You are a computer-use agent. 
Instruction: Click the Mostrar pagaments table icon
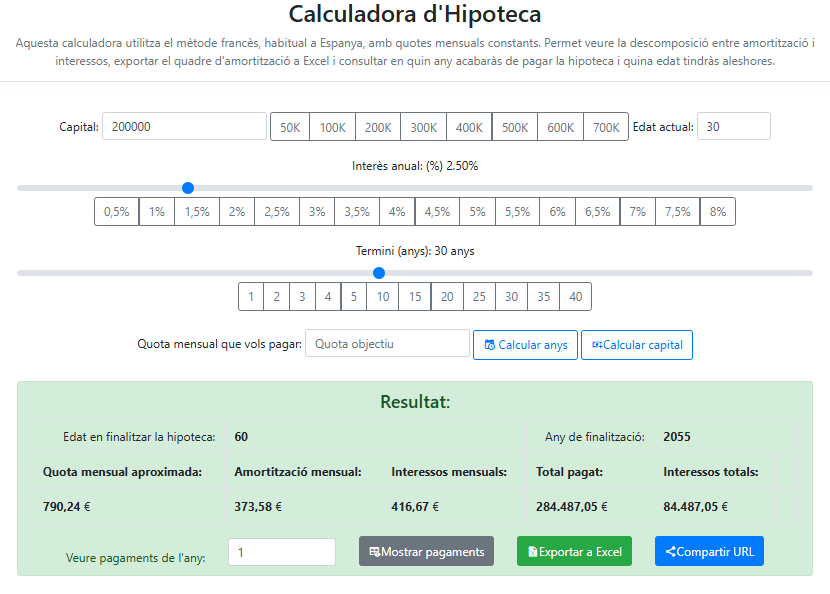pyautogui.click(x=375, y=552)
